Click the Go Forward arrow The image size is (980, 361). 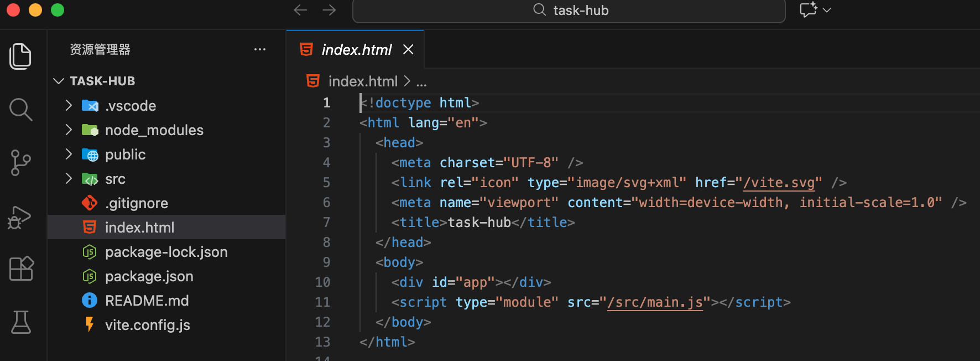tap(329, 10)
